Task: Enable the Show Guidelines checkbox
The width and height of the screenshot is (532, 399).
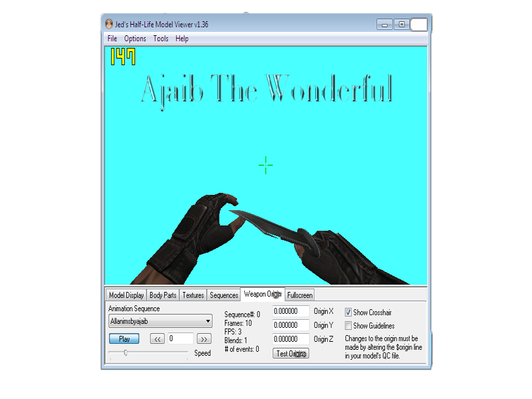Action: click(x=348, y=326)
